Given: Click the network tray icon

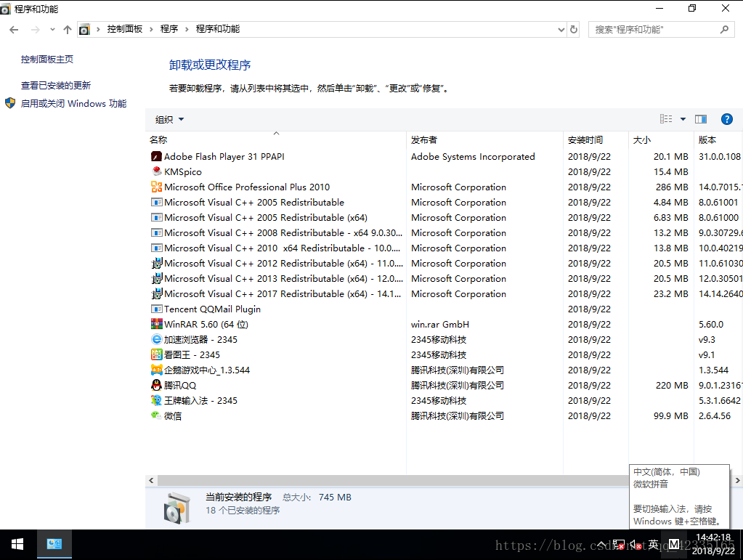Looking at the screenshot, I should (618, 545).
